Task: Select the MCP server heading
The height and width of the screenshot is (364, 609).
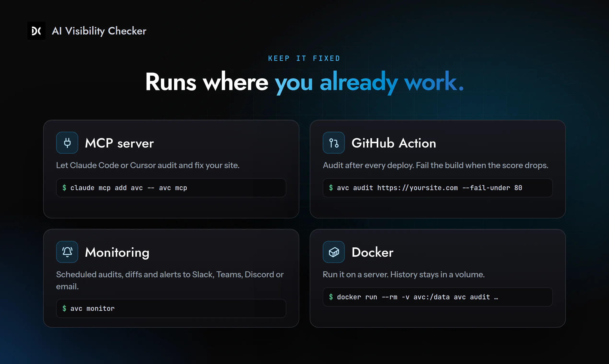Action: [119, 143]
